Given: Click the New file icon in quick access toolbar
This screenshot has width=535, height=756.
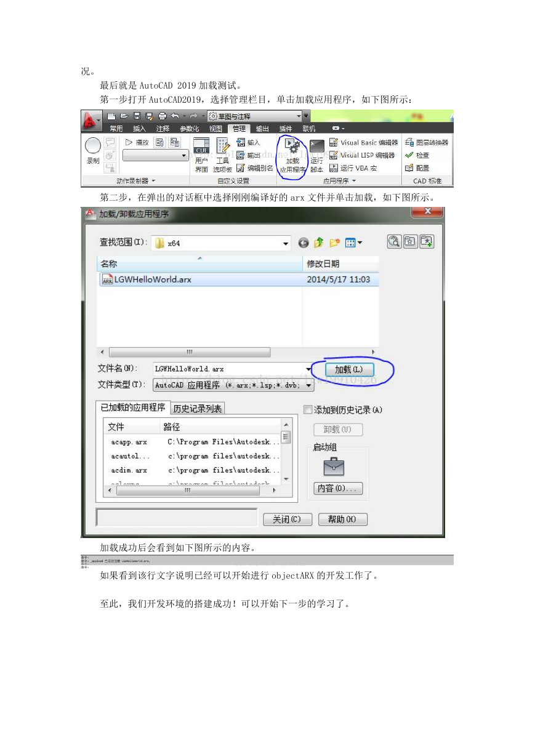Looking at the screenshot, I should click(x=111, y=116).
